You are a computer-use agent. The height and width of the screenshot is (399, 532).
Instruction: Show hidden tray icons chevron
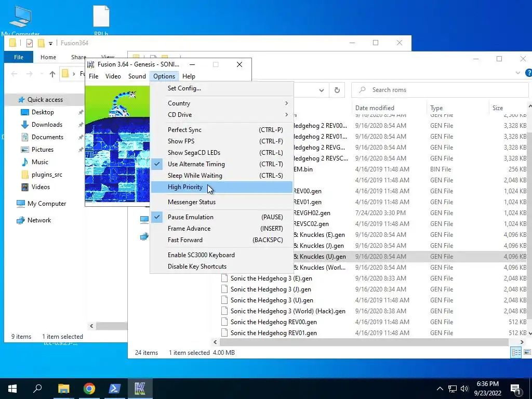[x=440, y=389]
